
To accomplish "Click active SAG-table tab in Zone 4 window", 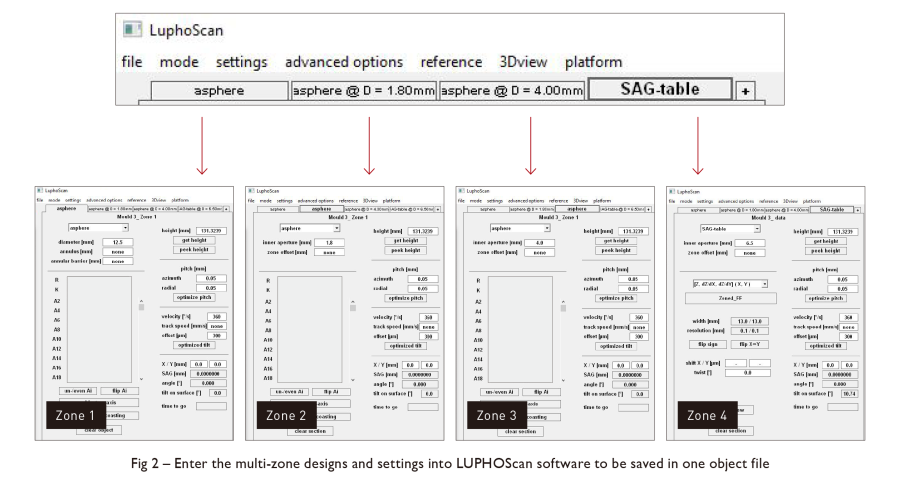I will 832,210.
